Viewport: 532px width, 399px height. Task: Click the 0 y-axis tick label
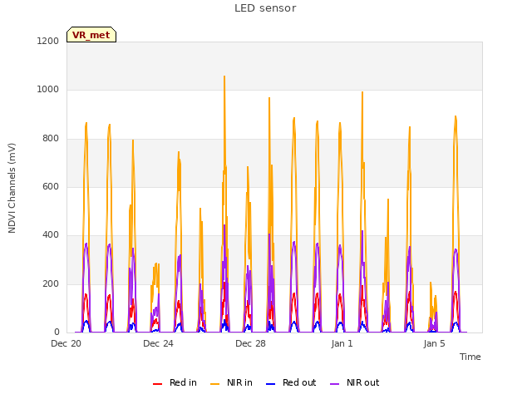tap(57, 332)
